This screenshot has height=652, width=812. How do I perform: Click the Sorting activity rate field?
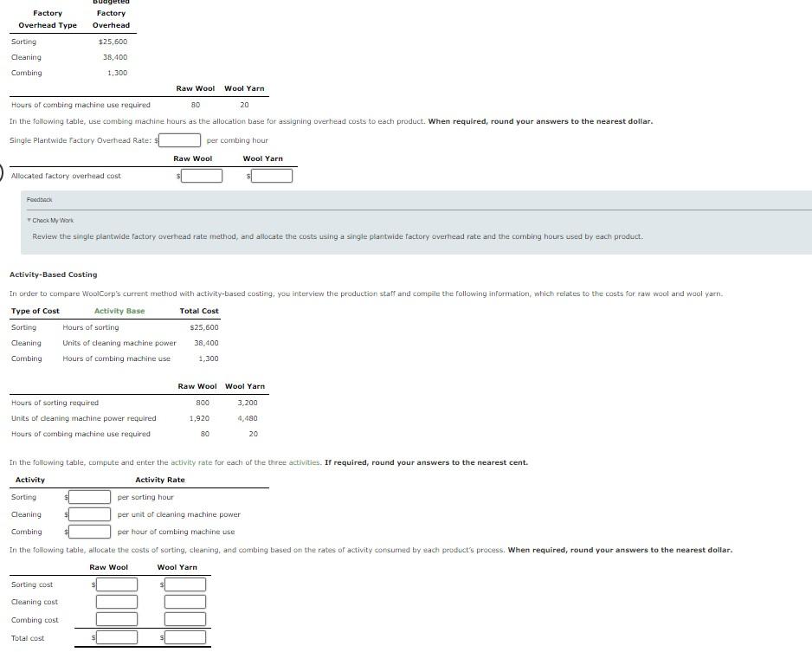pyautogui.click(x=89, y=497)
